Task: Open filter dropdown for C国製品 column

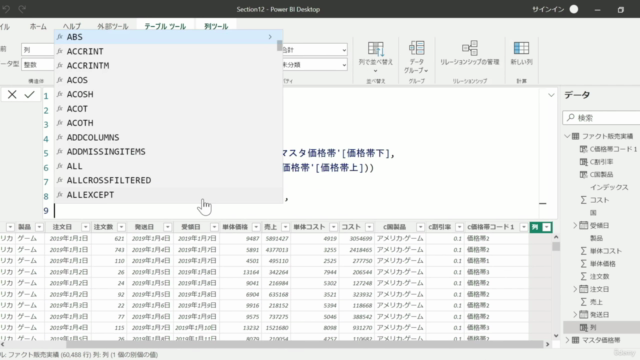Action: (420, 227)
